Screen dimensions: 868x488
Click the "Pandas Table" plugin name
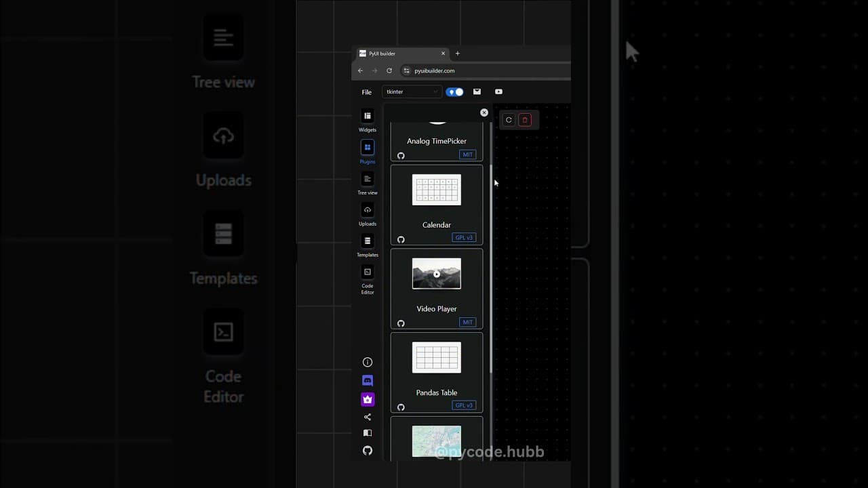(x=437, y=392)
